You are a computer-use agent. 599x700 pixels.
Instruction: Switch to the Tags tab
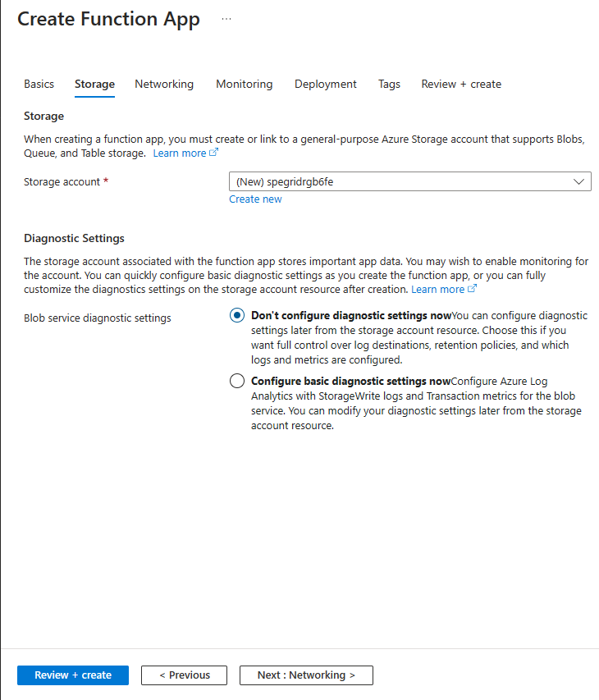click(x=389, y=84)
